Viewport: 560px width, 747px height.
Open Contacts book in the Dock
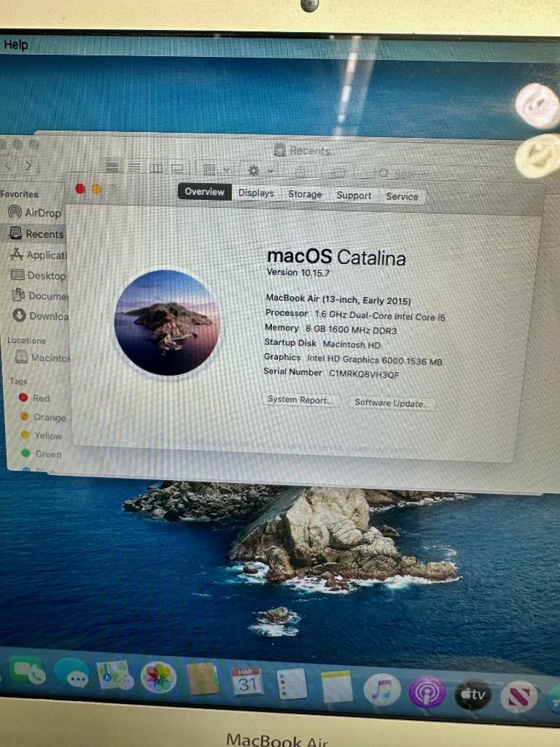[203, 679]
